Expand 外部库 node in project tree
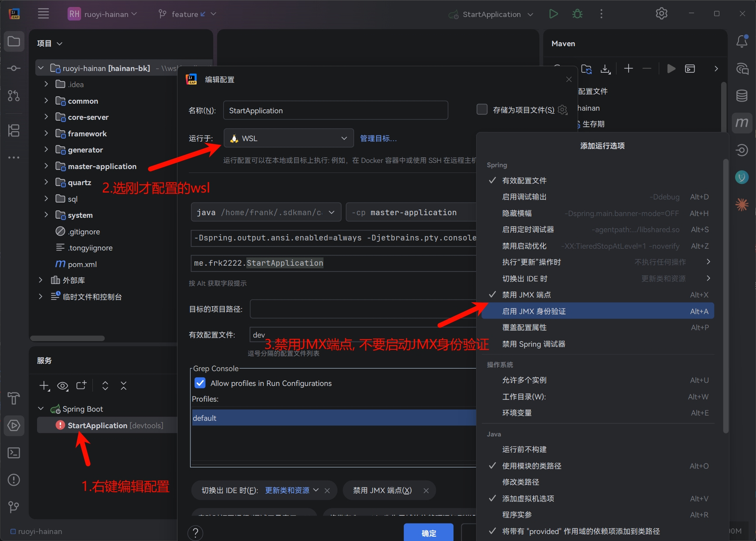Viewport: 756px width, 541px height. click(x=40, y=280)
